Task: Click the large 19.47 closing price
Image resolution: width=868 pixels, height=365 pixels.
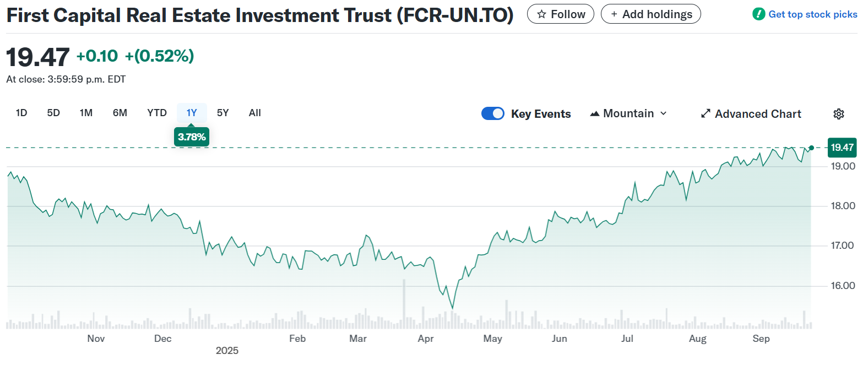Action: (37, 57)
